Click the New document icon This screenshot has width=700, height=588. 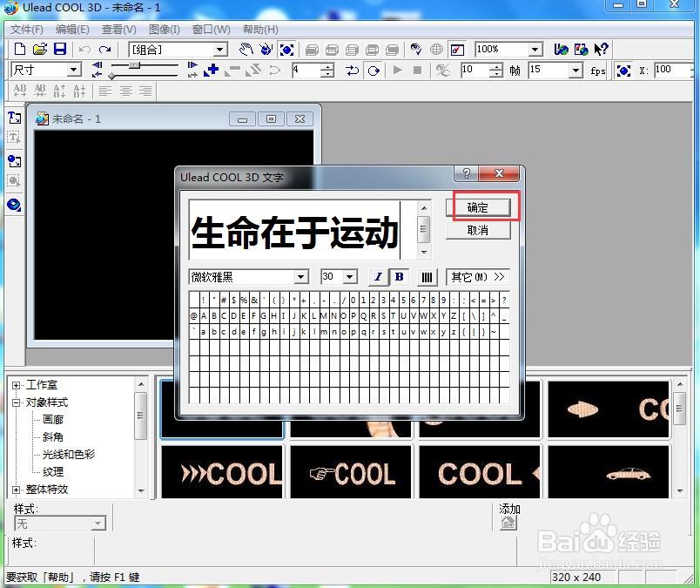[x=20, y=49]
